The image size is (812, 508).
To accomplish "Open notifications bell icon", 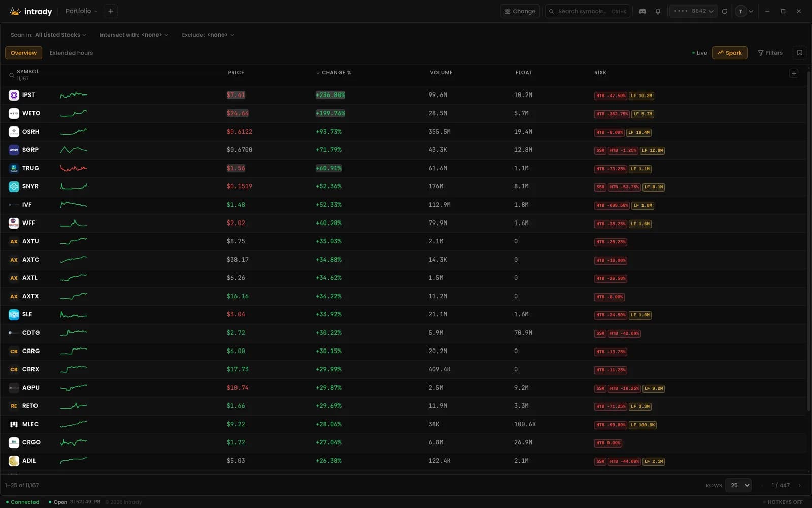I will pos(658,11).
